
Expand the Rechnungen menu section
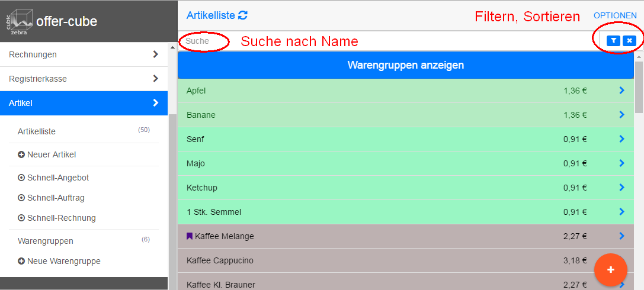click(155, 54)
